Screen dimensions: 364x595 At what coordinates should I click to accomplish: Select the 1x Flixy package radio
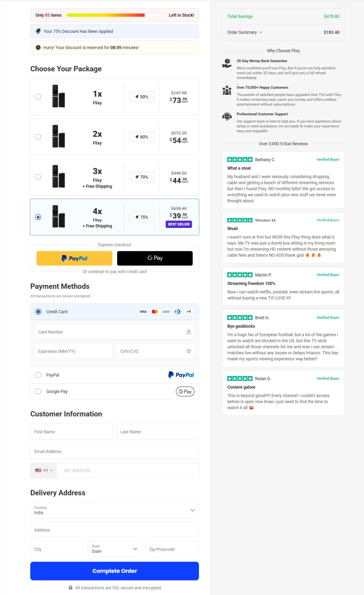(38, 97)
